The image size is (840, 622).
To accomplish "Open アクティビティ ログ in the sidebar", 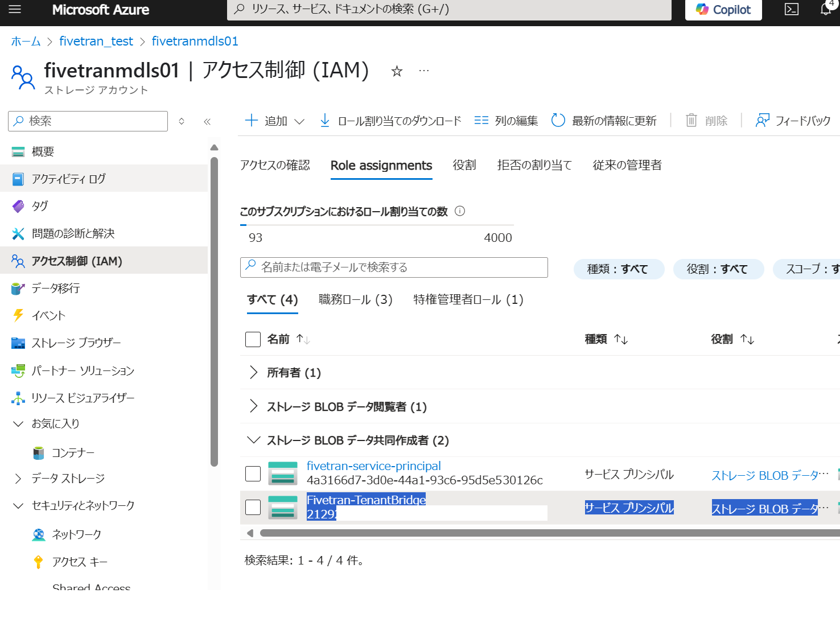I will (x=104, y=179).
